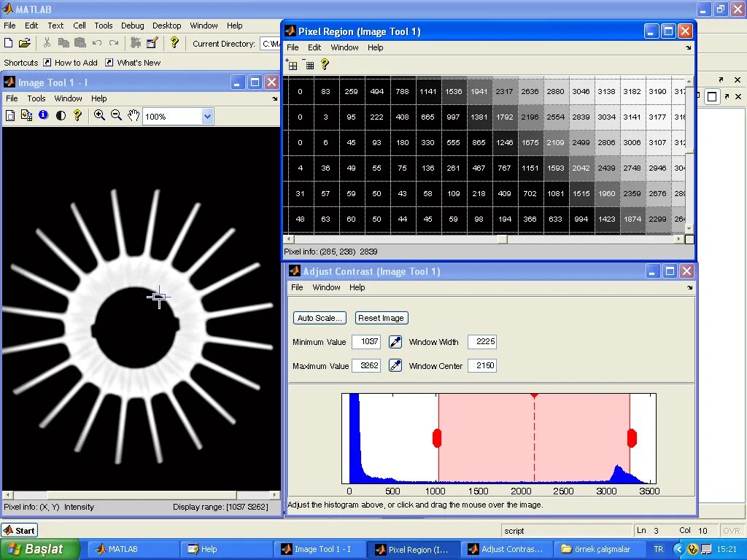Viewport: 747px width, 560px height.
Task: Open the Edit menu in Pixel Region window
Action: pyautogui.click(x=314, y=47)
